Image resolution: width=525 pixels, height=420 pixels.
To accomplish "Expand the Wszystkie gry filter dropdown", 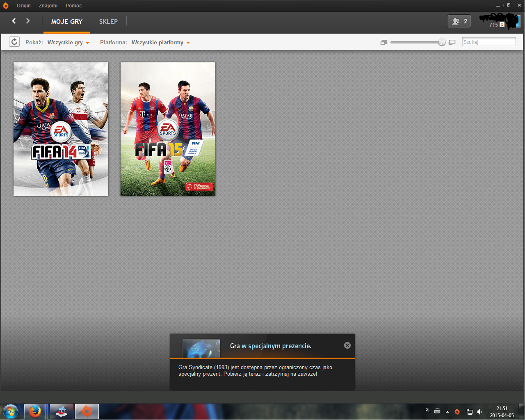I will (x=68, y=43).
